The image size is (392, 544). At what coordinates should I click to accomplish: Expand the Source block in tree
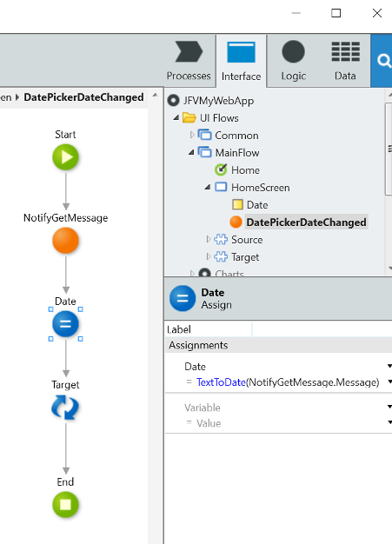(208, 239)
